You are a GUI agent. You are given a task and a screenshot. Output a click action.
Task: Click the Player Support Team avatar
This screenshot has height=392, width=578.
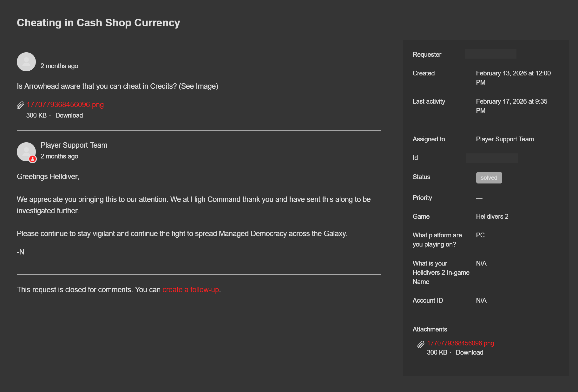click(26, 152)
